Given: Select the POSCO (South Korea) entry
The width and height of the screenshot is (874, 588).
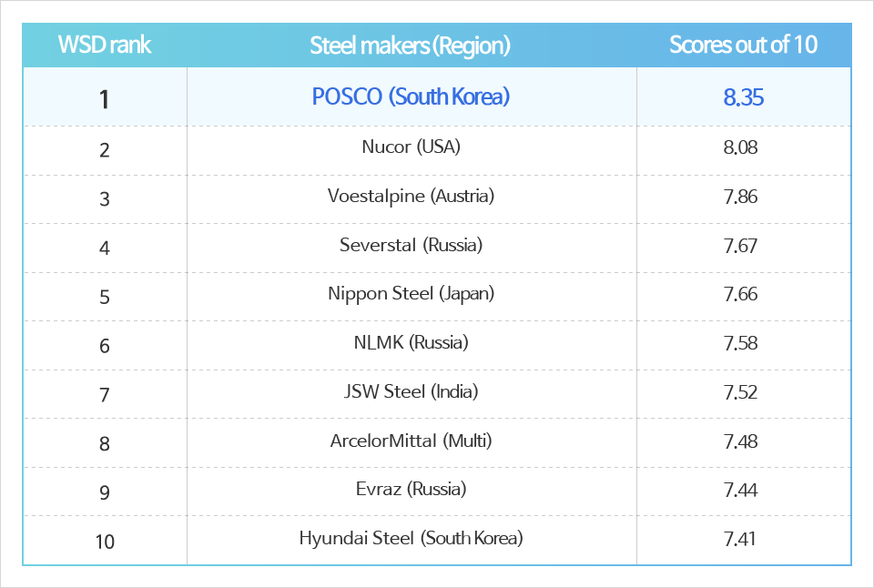Looking at the screenshot, I should [411, 96].
